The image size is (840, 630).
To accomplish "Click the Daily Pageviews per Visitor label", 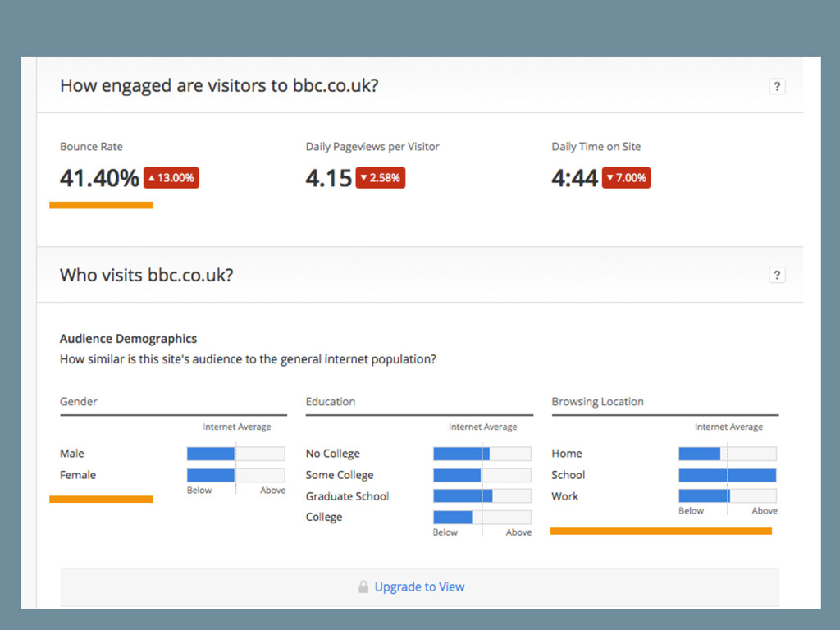I will pyautogui.click(x=372, y=146).
